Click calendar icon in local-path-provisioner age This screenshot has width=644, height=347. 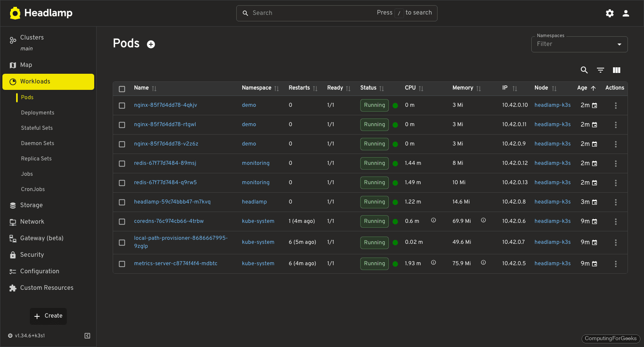coord(594,243)
